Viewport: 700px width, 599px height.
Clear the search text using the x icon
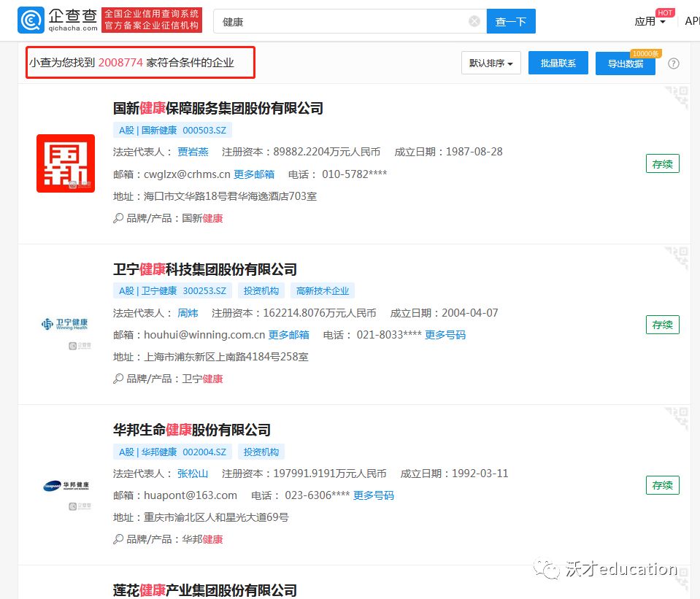point(473,20)
